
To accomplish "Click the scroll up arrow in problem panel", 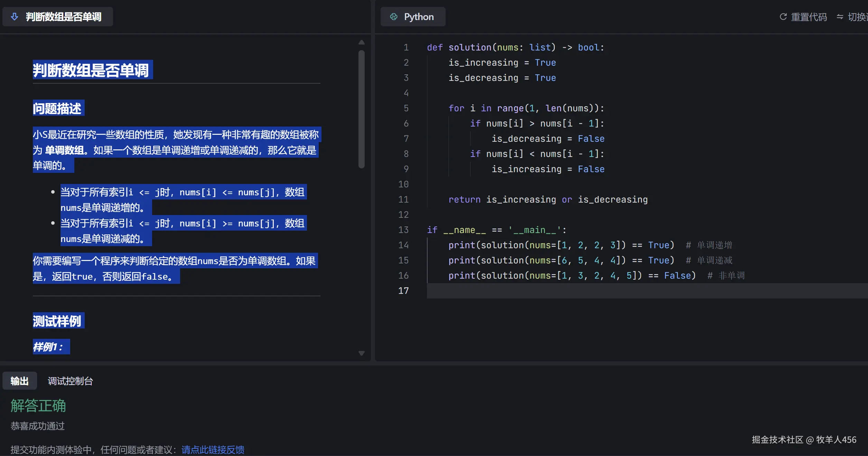I will (362, 42).
